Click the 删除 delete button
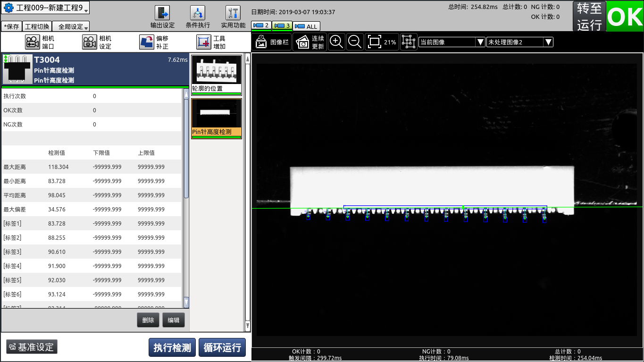Viewport: 644px width, 362px height. (148, 320)
